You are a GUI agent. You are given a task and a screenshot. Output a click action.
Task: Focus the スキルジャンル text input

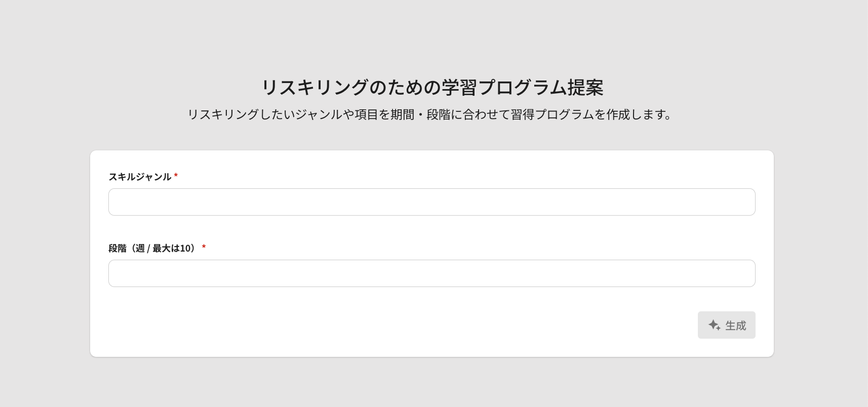(x=431, y=202)
